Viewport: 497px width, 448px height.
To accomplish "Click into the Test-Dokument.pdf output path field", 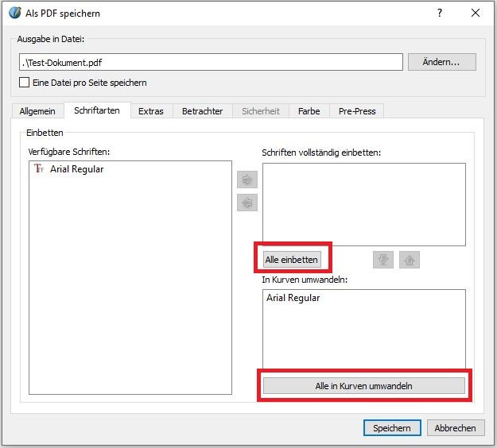I will [x=211, y=62].
